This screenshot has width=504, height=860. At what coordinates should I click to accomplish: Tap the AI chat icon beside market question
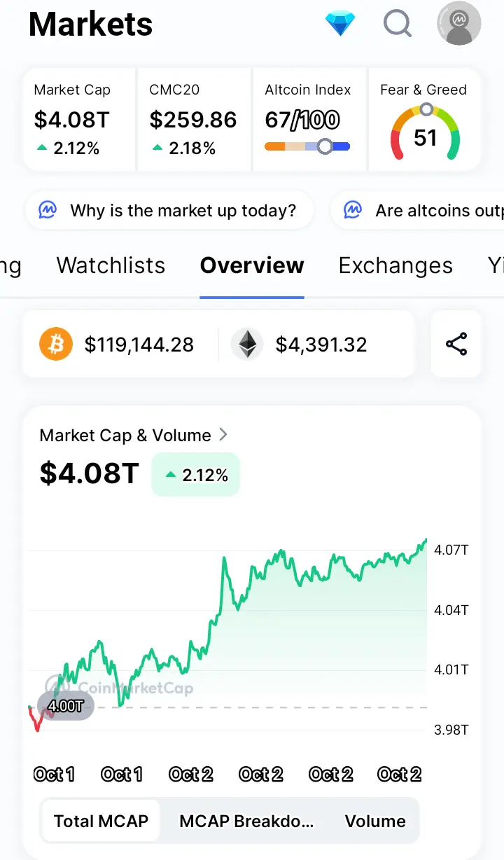click(x=48, y=210)
